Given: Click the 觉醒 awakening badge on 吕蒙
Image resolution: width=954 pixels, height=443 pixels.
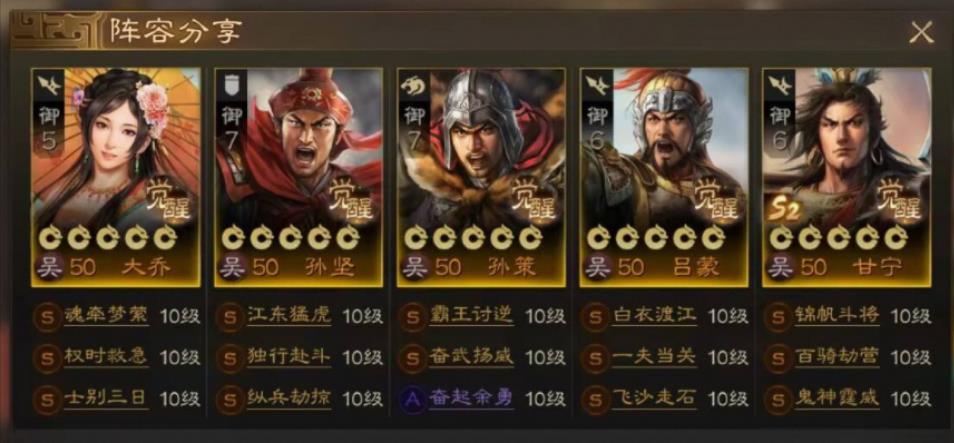Looking at the screenshot, I should point(716,200).
